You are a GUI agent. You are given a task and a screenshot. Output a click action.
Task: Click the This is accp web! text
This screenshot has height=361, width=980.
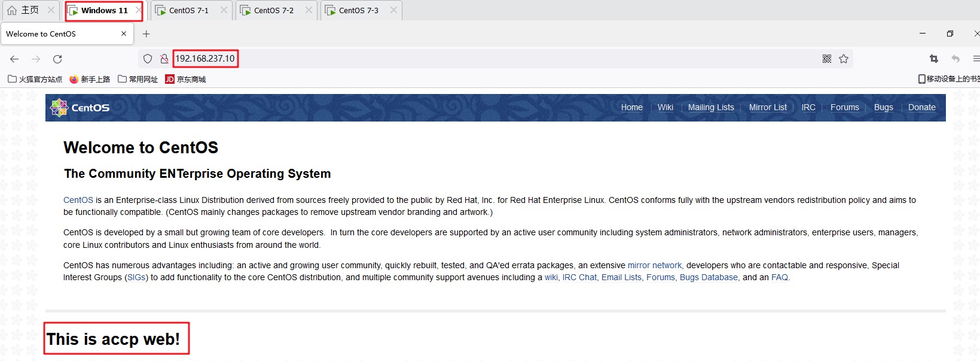coord(113,339)
